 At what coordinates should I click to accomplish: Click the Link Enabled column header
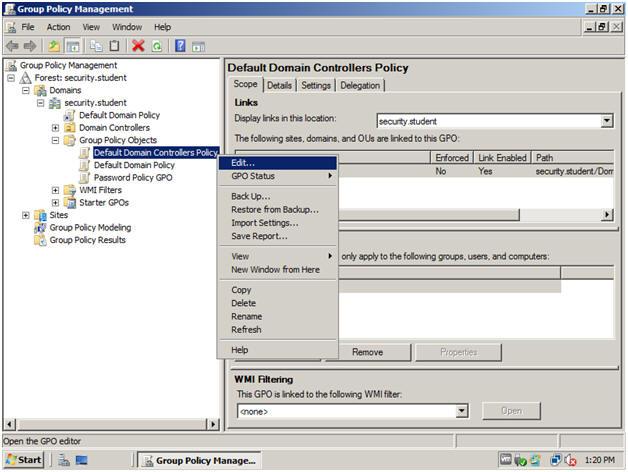pos(502,157)
